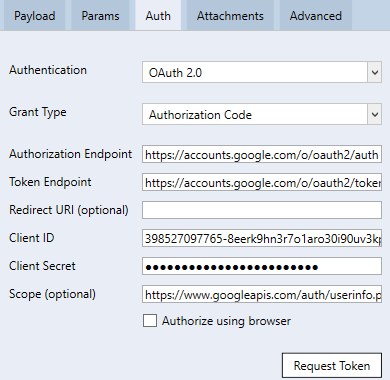Click the Grant Type label
This screenshot has height=380, width=390.
38,112
